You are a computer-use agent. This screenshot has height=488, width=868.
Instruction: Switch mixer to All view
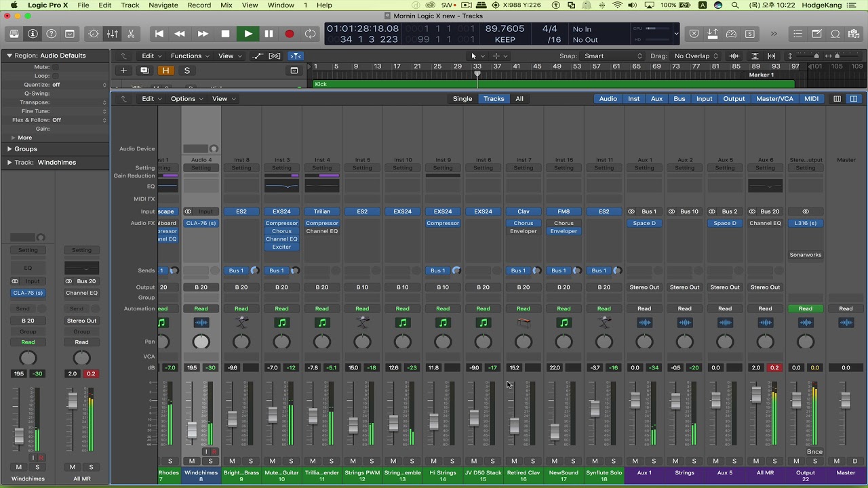point(519,99)
